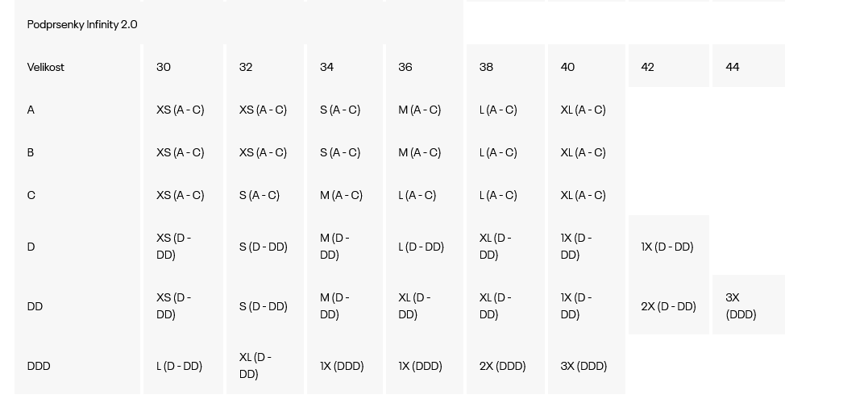Click the 2X (DDD) cell in the DDD row
This screenshot has width=868, height=411.
[x=502, y=366]
